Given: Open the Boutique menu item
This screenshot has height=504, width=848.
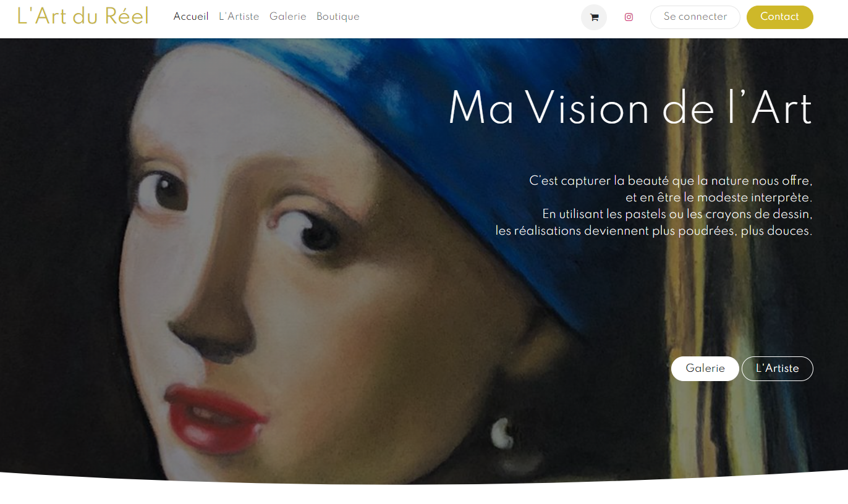Looking at the screenshot, I should click(x=338, y=17).
